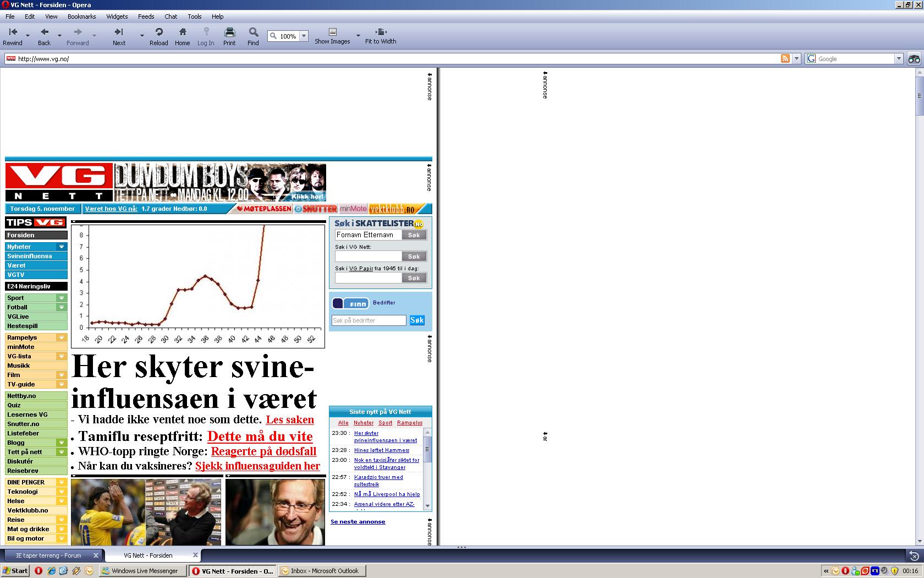Expand the Fotball menu arrow
The image size is (924, 578).
pyautogui.click(x=62, y=307)
